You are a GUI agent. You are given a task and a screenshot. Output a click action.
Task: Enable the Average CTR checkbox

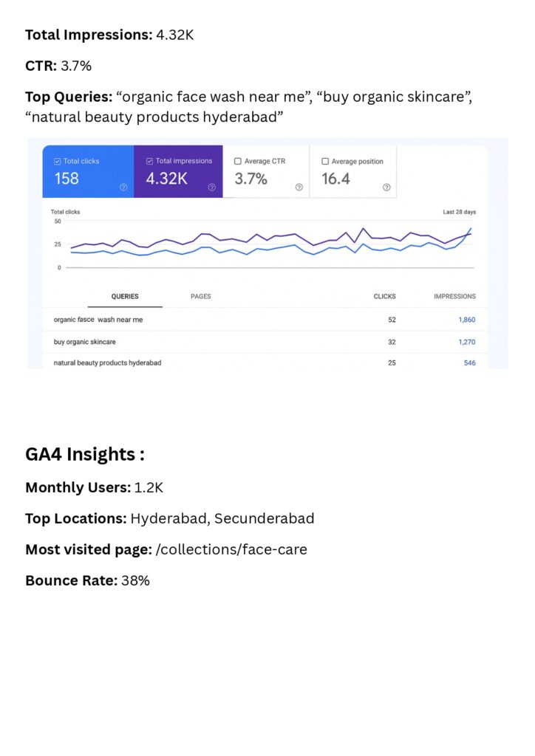(x=238, y=161)
